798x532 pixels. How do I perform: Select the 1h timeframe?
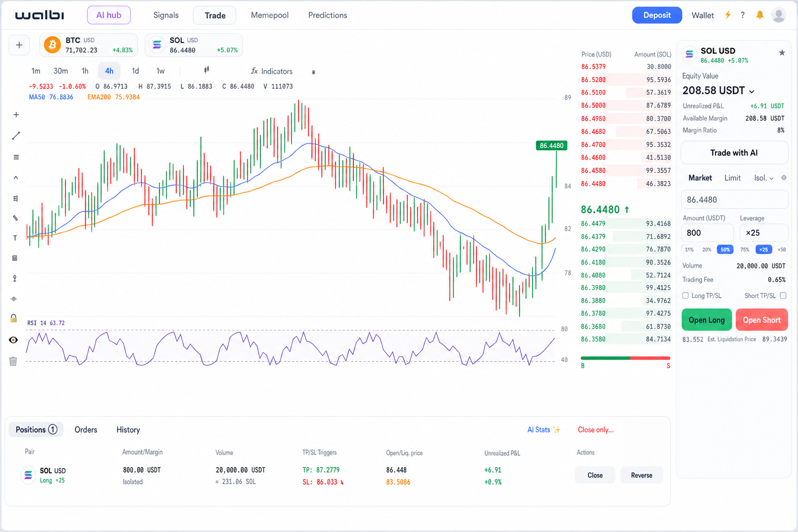(x=85, y=71)
